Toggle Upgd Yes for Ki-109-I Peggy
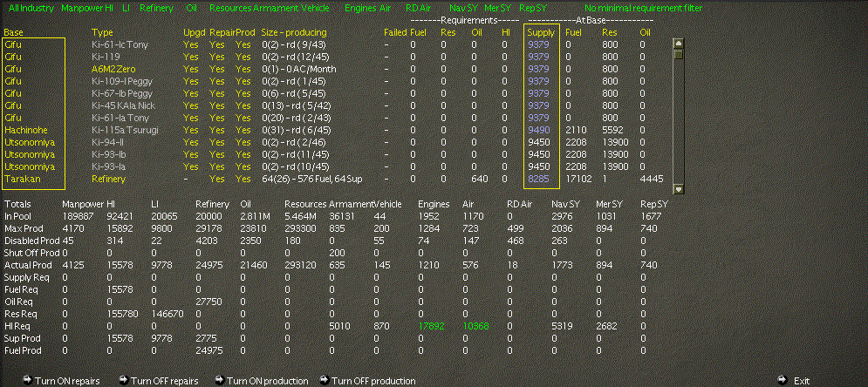Viewport: 868px width, 387px height. 190,81
